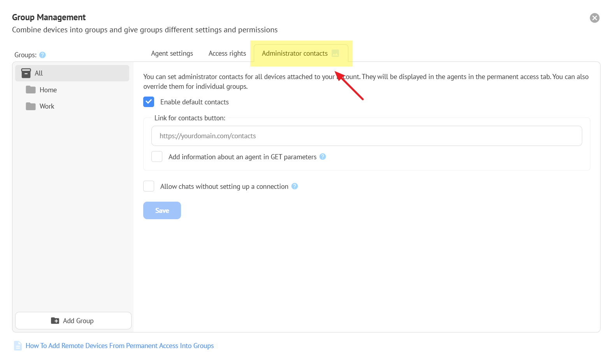Image resolution: width=613 pixels, height=364 pixels.
Task: Select the Administrator contacts tab
Action: tap(295, 53)
